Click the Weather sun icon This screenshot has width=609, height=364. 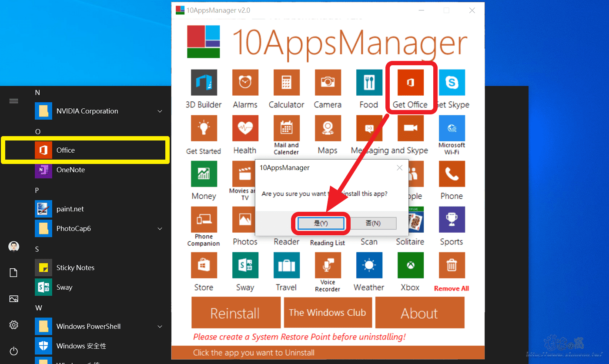click(x=369, y=265)
